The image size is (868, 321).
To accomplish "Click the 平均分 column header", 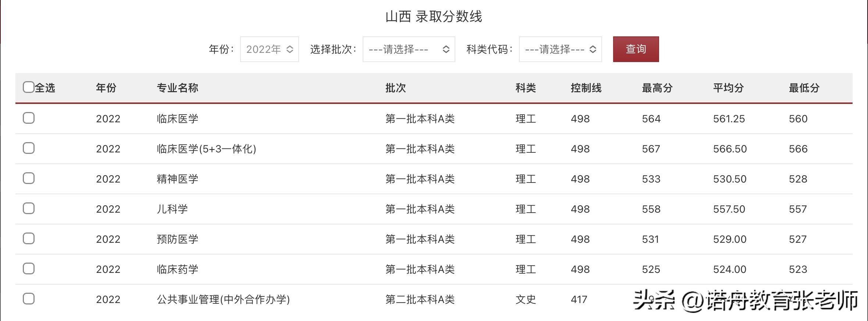I will click(729, 88).
